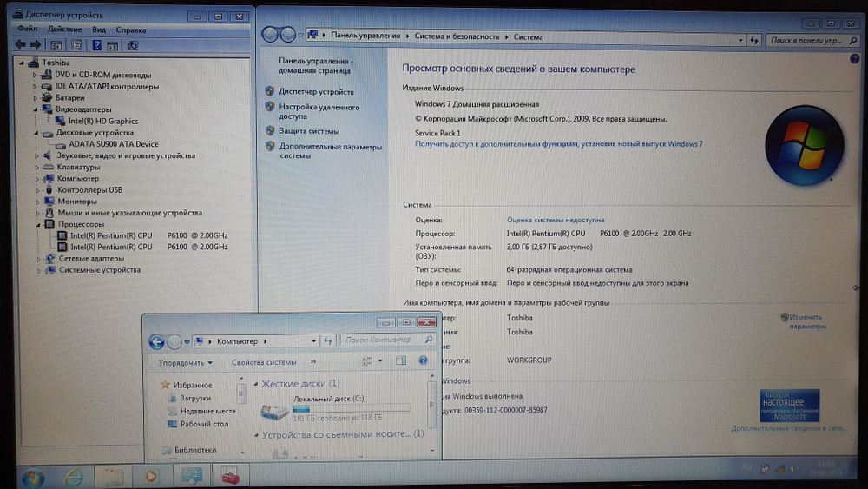This screenshot has height=489, width=868.
Task: Open help icon in System window
Action: [854, 59]
